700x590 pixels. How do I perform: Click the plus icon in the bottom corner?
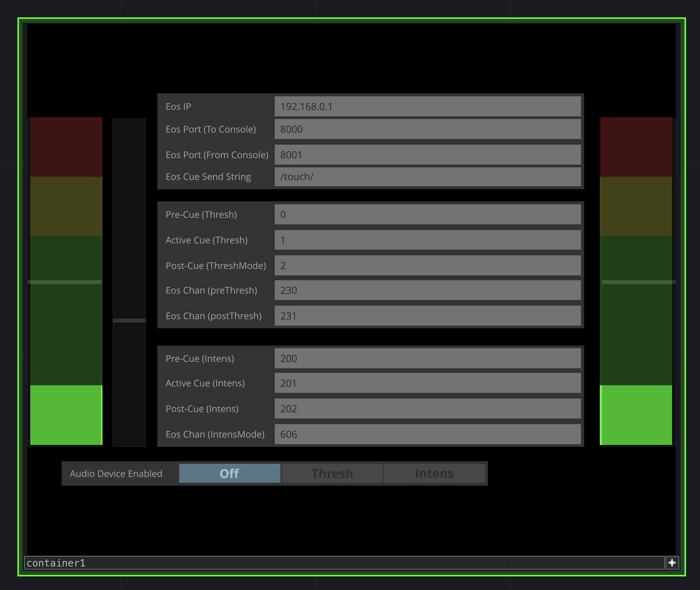pos(672,563)
